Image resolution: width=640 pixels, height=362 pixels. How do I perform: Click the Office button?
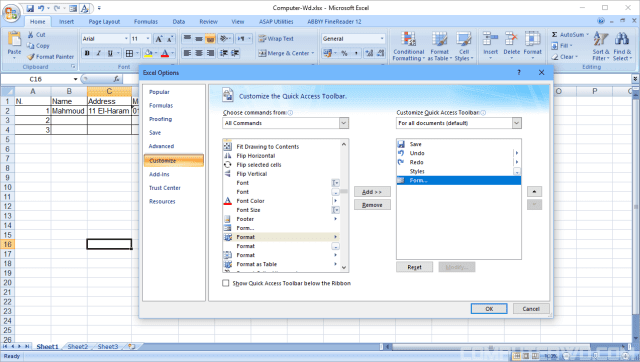(11, 13)
